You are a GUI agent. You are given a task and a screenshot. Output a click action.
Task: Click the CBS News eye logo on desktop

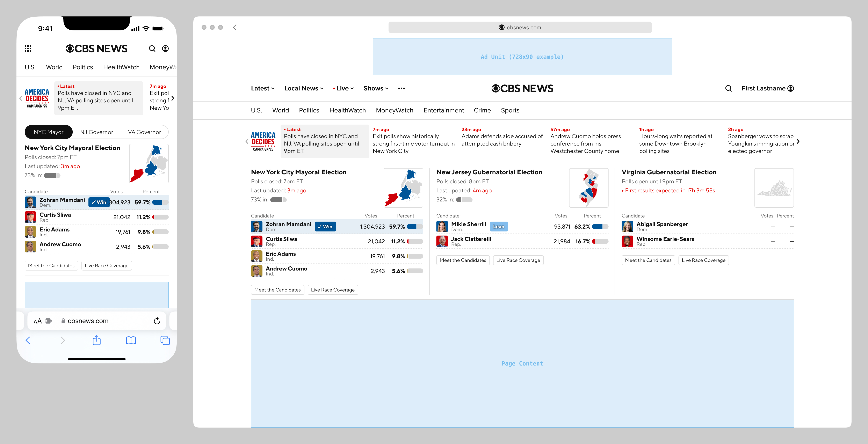[496, 88]
